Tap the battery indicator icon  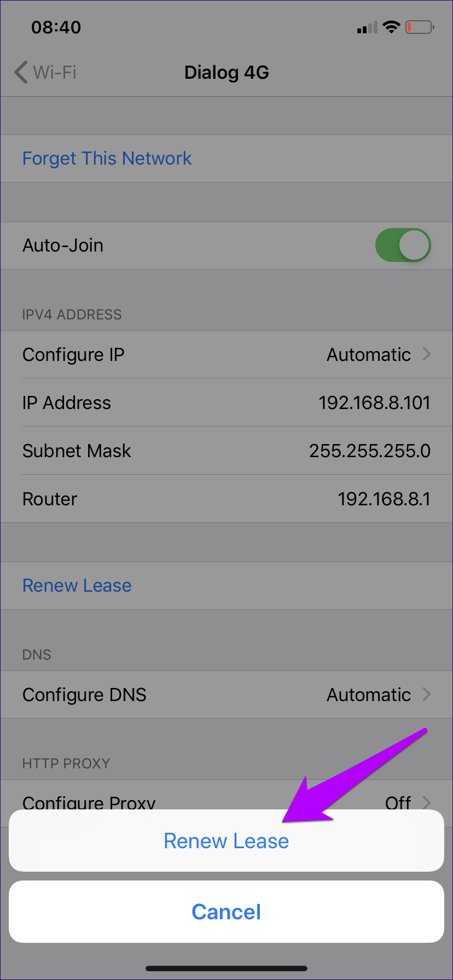click(419, 27)
